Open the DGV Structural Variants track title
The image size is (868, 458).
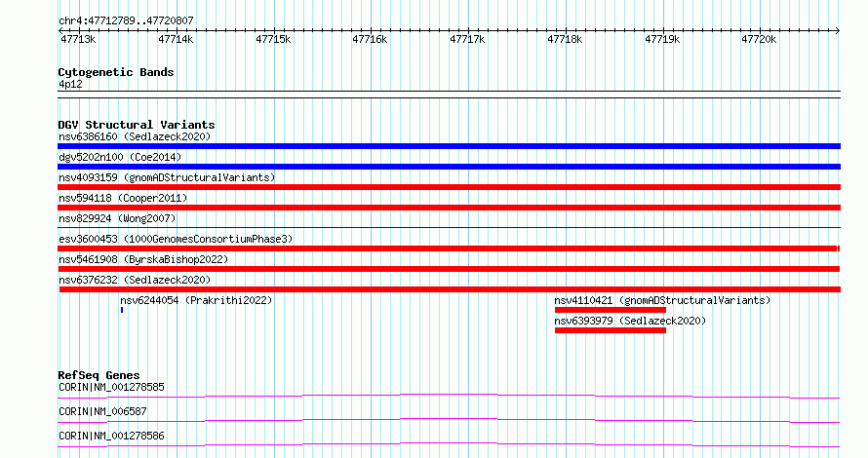[x=137, y=125]
